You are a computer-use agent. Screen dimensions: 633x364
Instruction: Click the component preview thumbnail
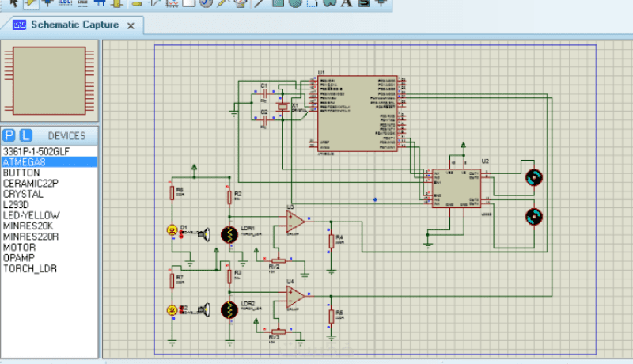pyautogui.click(x=49, y=80)
